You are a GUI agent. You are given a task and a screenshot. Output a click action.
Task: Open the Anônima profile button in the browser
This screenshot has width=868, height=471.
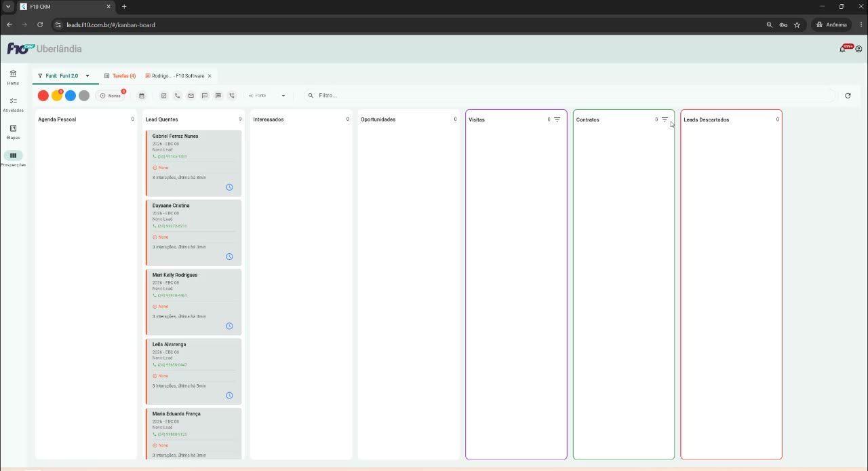(x=831, y=24)
